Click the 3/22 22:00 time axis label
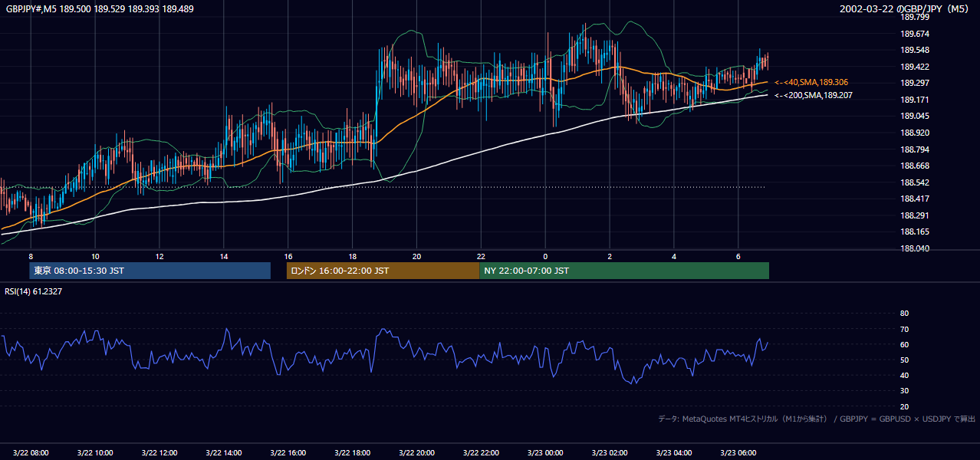The width and height of the screenshot is (980, 460). (481, 453)
